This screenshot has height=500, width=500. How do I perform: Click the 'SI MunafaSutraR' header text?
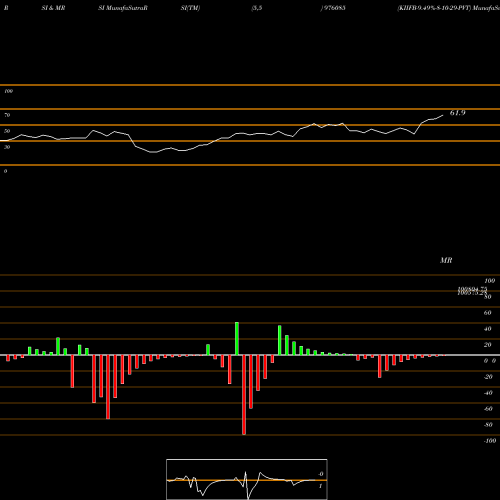coord(123,8)
